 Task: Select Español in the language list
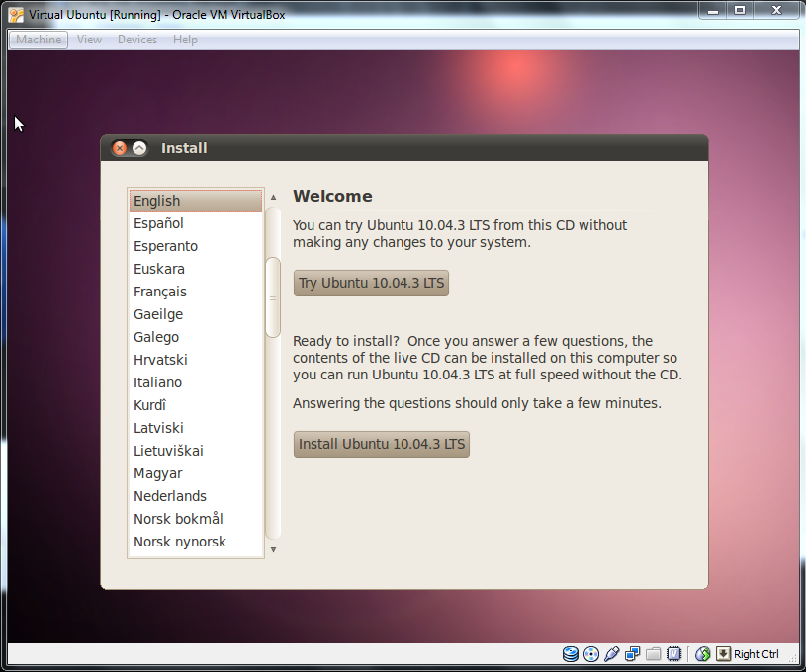click(x=196, y=223)
